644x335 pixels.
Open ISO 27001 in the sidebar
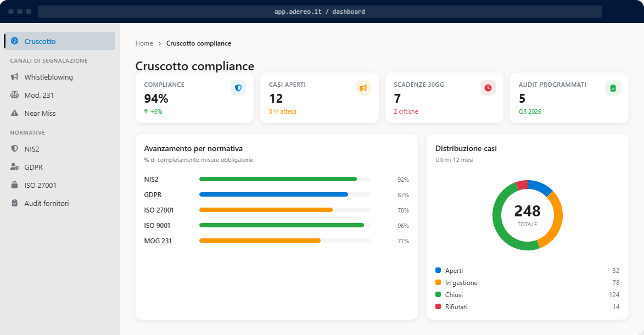59,185
